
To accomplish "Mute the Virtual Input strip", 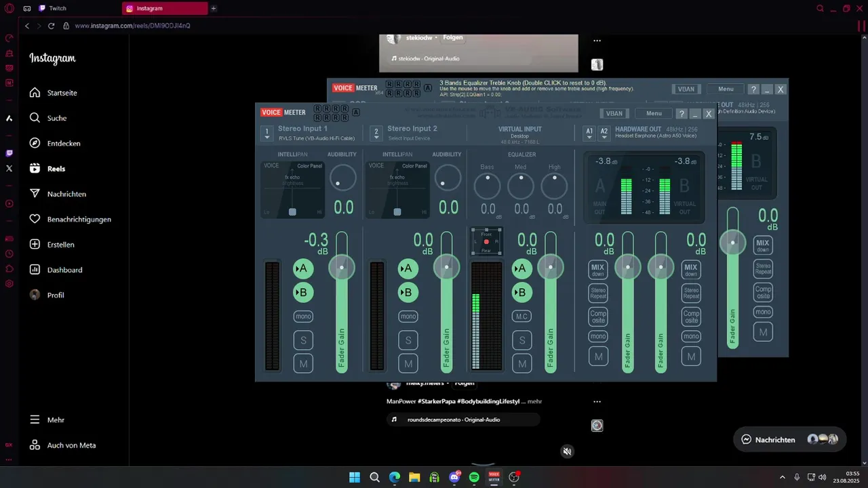I will (x=521, y=364).
